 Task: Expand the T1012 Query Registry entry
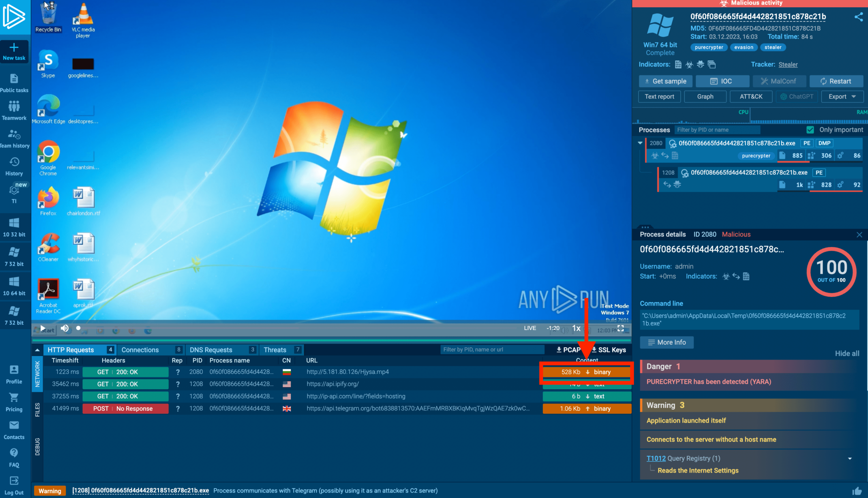[x=850, y=458]
